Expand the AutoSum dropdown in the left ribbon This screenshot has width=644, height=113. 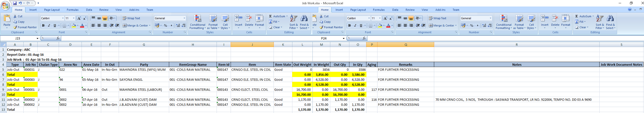287,16
